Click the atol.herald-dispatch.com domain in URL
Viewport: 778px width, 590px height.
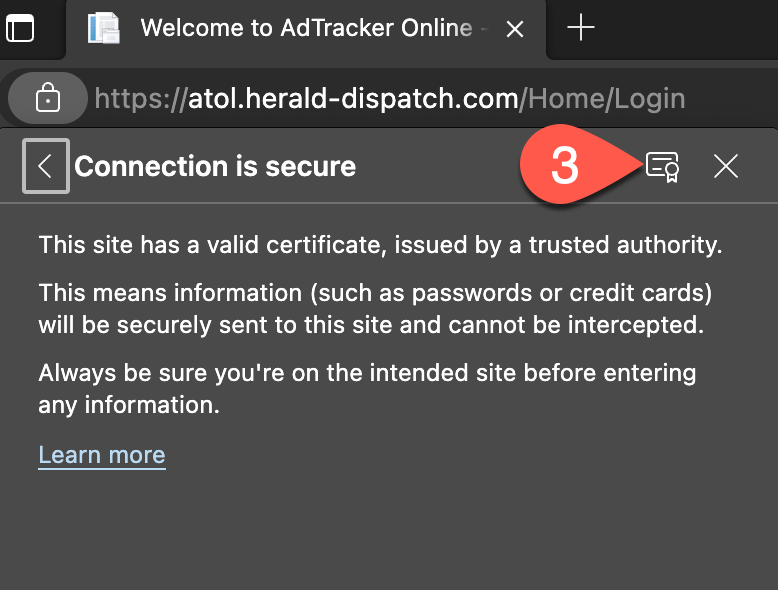coord(353,98)
